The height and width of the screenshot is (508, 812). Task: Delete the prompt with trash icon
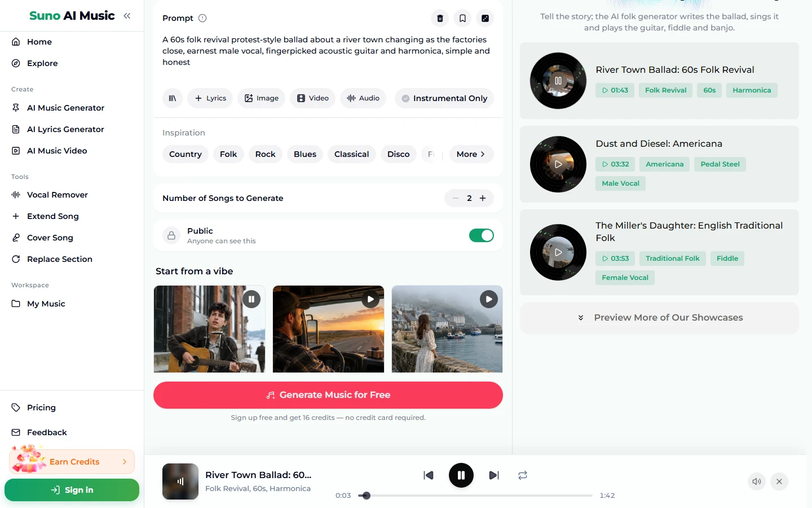coord(440,18)
